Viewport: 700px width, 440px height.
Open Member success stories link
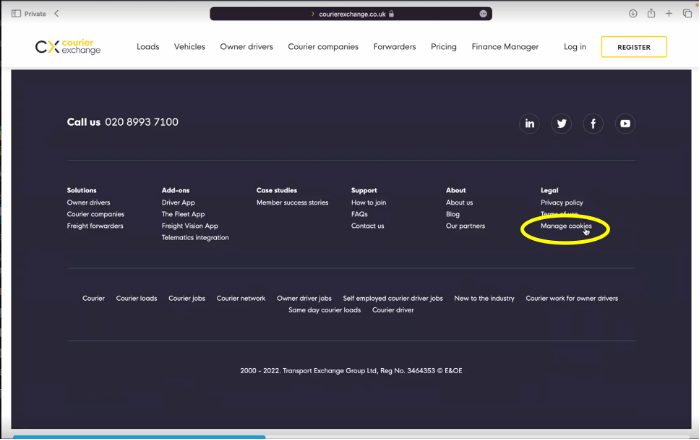click(292, 203)
